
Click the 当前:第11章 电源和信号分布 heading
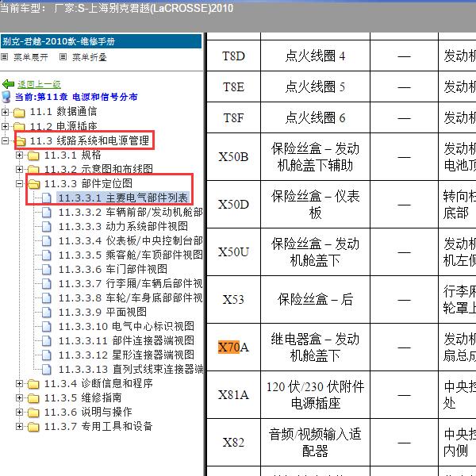[76, 97]
